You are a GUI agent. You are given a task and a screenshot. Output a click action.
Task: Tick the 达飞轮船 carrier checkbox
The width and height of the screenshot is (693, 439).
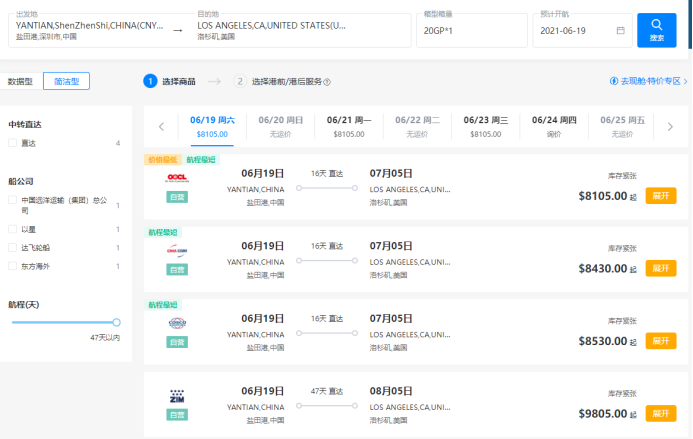pyautogui.click(x=13, y=247)
